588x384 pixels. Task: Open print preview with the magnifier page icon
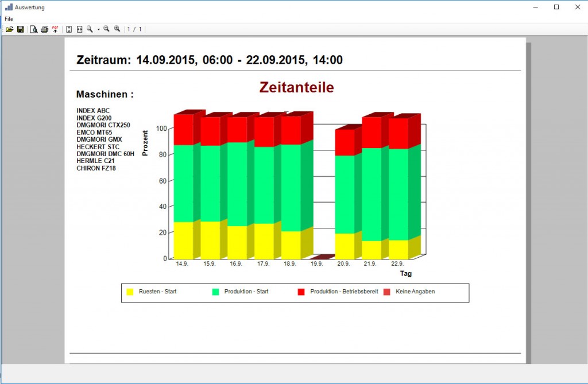point(33,29)
